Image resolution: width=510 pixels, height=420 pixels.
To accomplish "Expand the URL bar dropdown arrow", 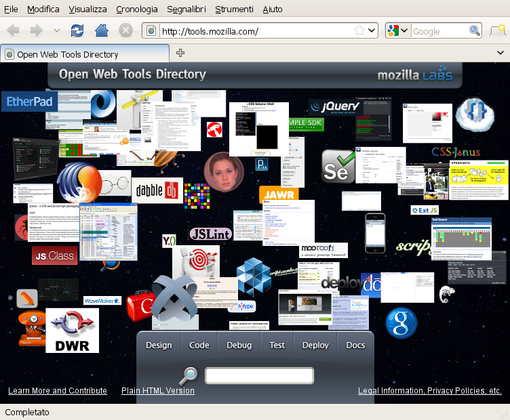I will pos(372,31).
